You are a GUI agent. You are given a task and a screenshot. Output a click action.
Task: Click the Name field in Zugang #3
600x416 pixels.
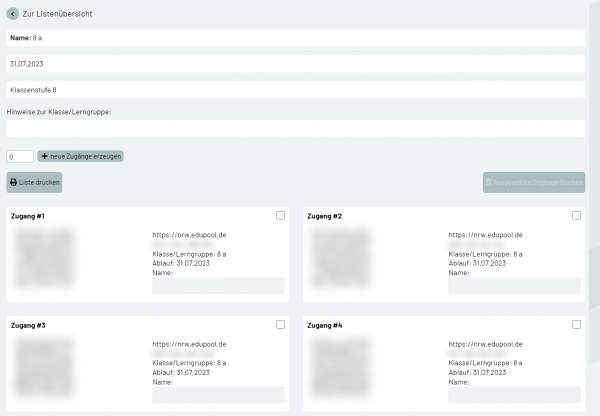tap(218, 395)
